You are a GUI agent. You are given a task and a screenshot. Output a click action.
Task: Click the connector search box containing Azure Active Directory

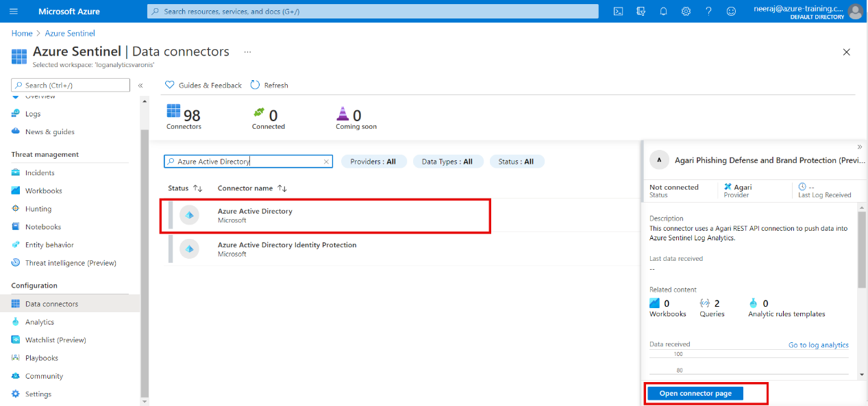point(248,162)
